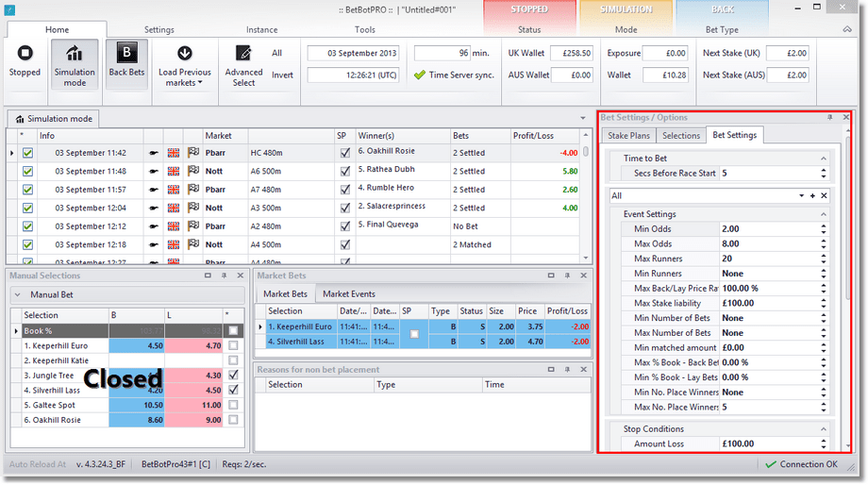Open the All filter dropdown
The width and height of the screenshot is (868, 485).
coord(801,195)
